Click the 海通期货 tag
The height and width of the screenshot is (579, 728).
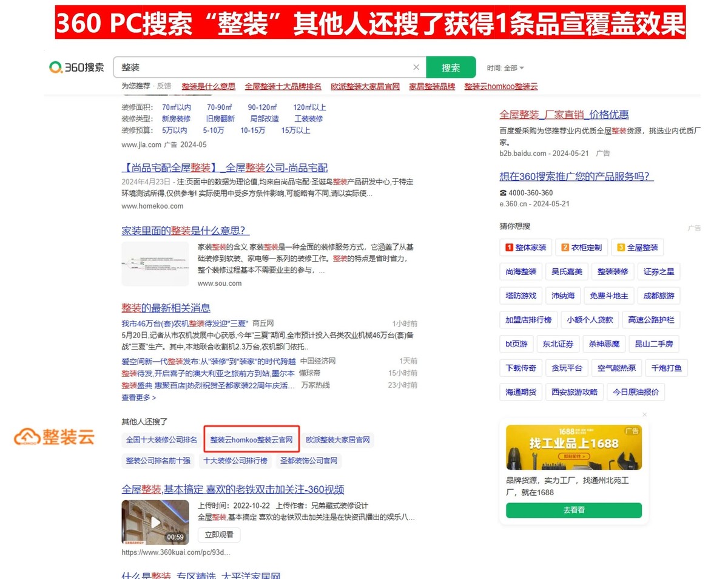(521, 392)
